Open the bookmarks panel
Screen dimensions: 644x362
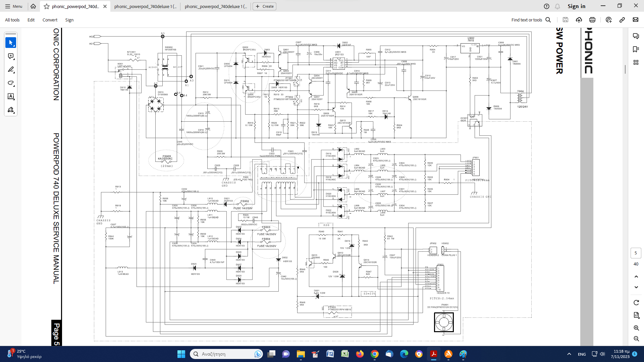(636, 49)
